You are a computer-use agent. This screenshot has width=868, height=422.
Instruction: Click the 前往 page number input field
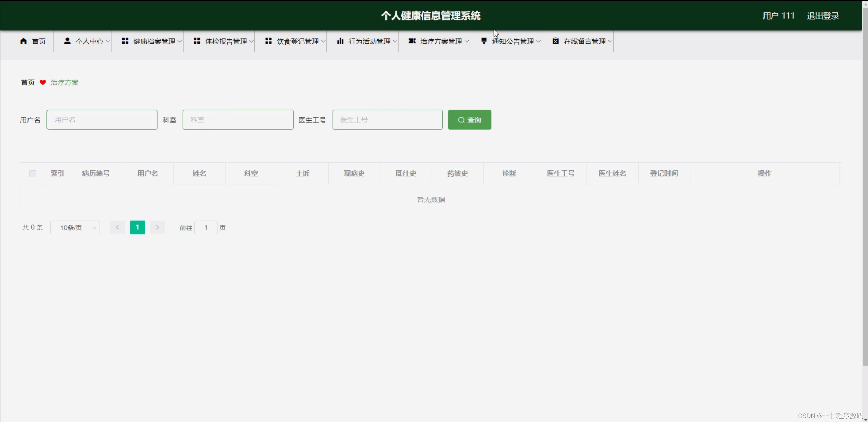[206, 227]
